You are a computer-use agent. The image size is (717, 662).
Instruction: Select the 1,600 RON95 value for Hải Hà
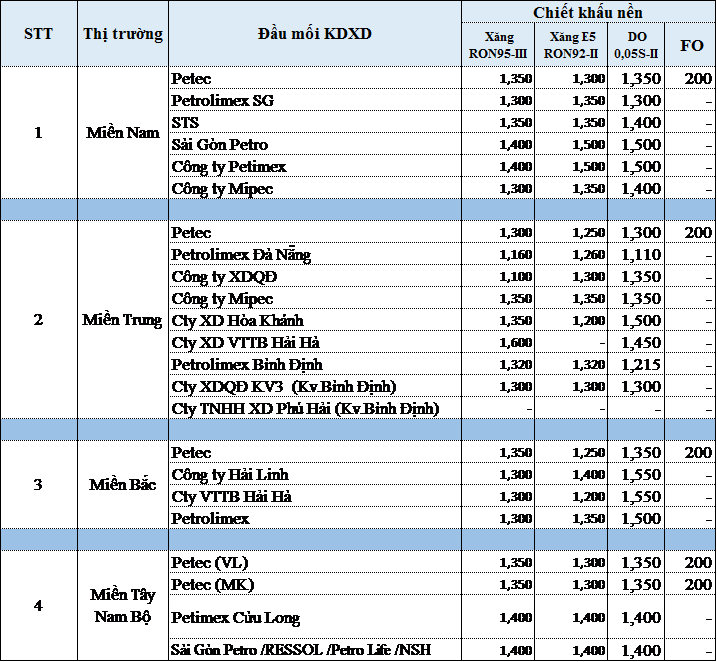[x=498, y=342]
